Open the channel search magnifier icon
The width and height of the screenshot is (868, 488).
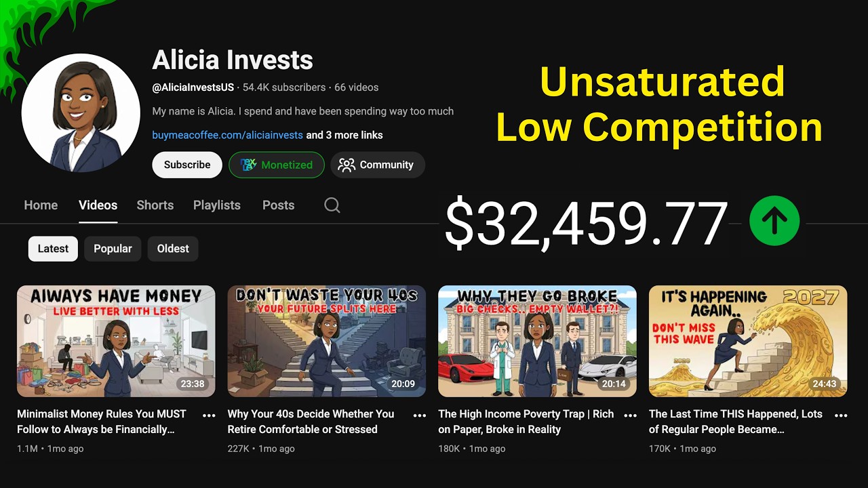pyautogui.click(x=332, y=205)
